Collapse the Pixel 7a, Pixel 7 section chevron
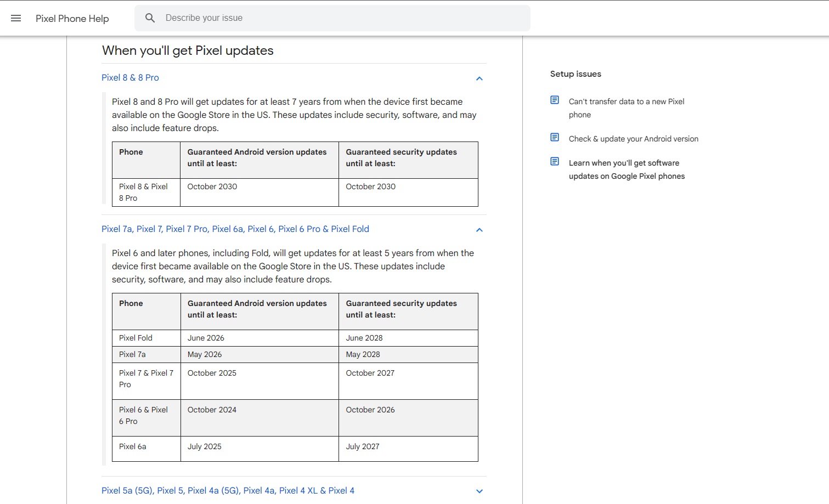The width and height of the screenshot is (829, 504). 479,230
